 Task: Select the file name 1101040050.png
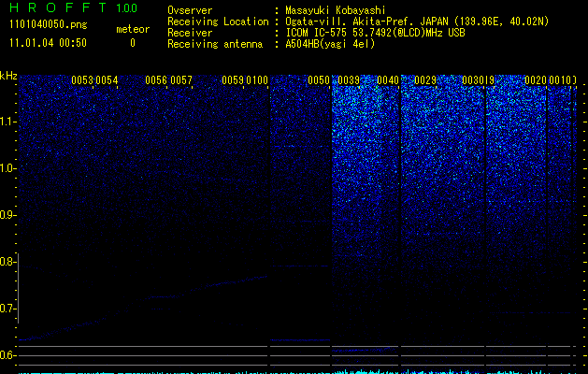coord(49,24)
